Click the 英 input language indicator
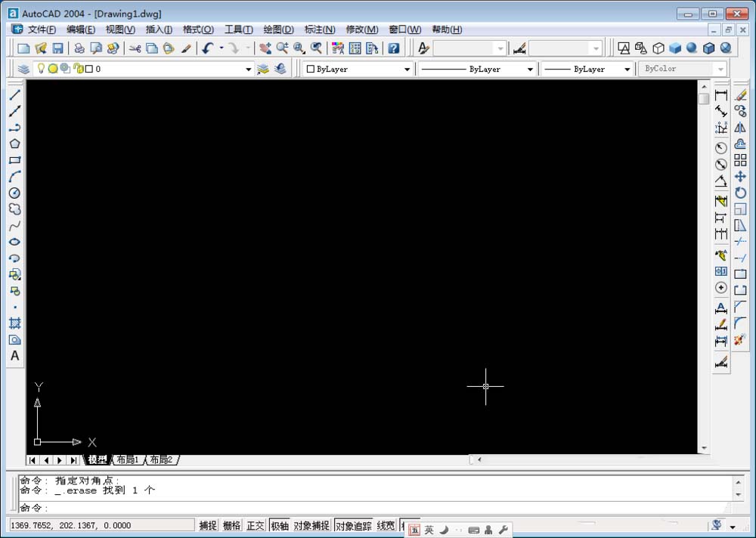 click(429, 530)
